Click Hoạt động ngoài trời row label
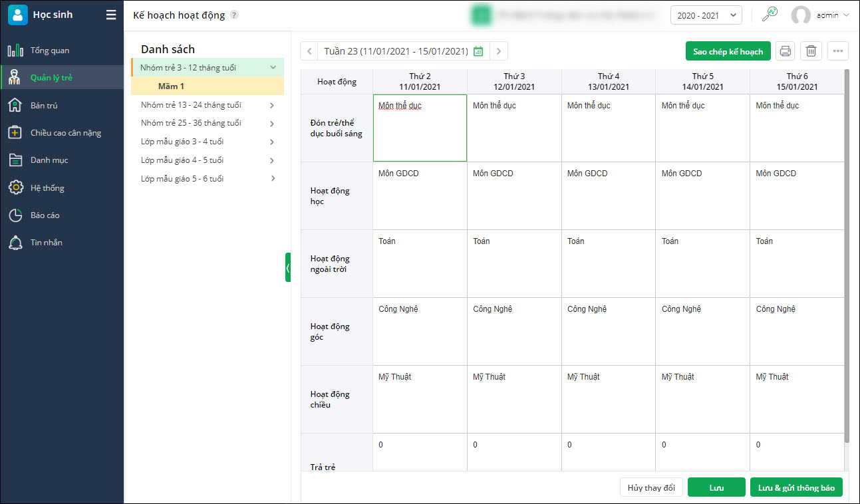Screen dimensions: 860x504 point(337,264)
